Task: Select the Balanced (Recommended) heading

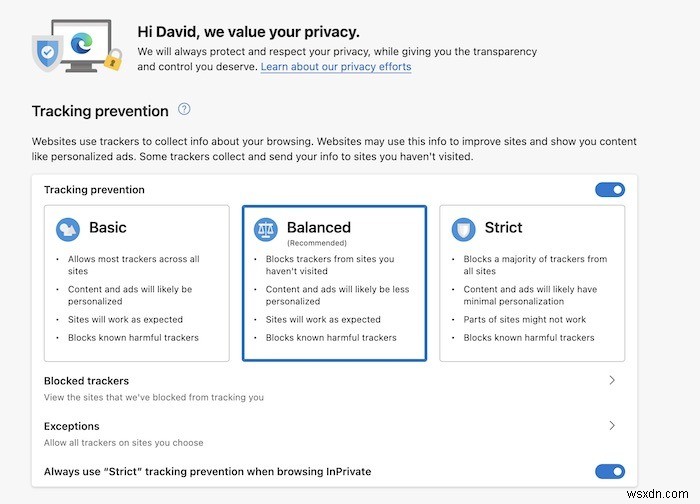Action: point(319,233)
